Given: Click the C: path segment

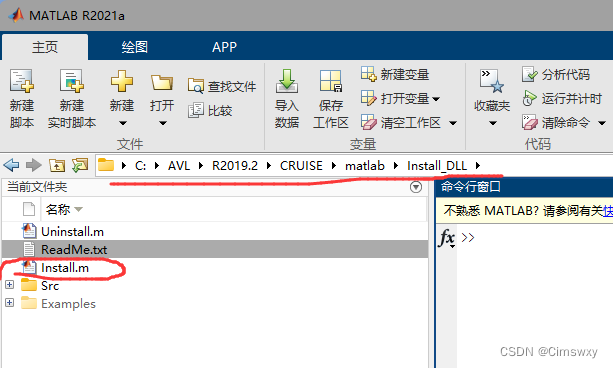Looking at the screenshot, I should 140,165.
